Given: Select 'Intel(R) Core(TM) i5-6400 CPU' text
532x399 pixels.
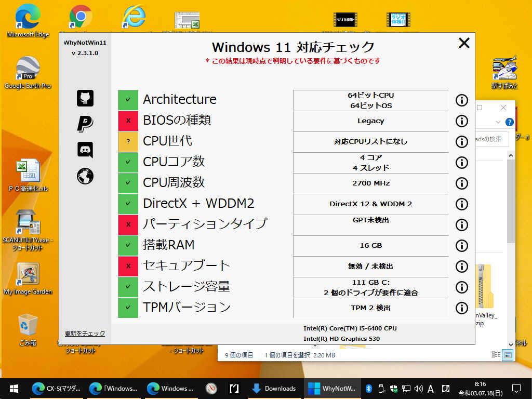Looking at the screenshot, I should click(350, 328).
